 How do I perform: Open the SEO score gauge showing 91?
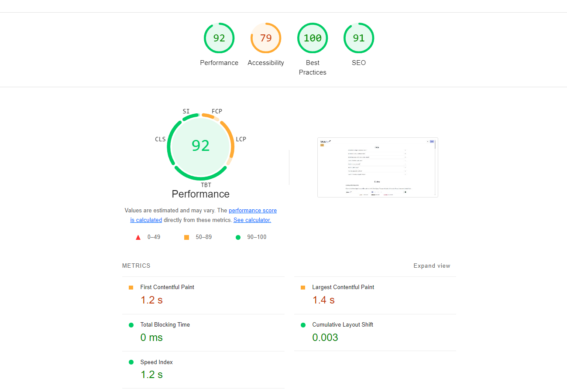pos(359,38)
